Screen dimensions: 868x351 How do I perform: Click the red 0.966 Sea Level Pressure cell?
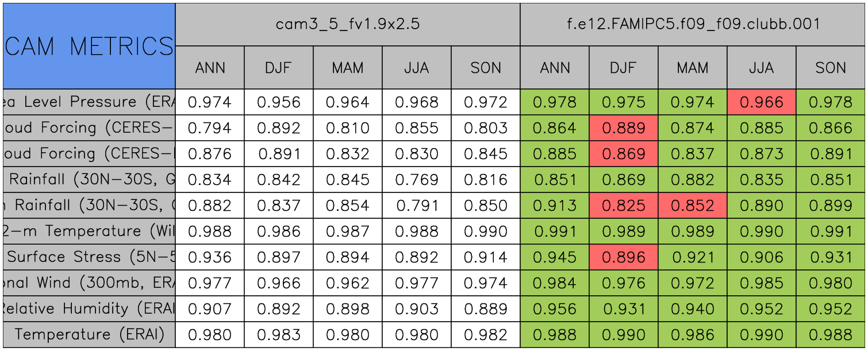point(762,102)
